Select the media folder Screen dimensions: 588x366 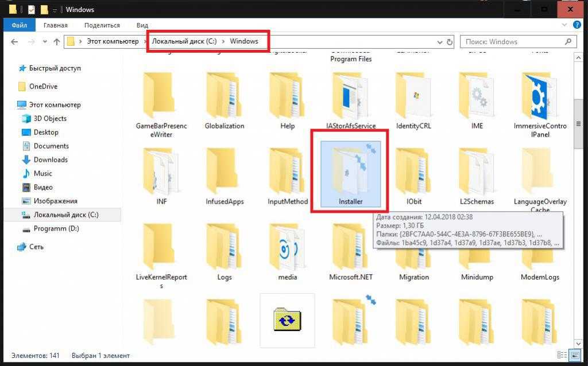(288, 252)
